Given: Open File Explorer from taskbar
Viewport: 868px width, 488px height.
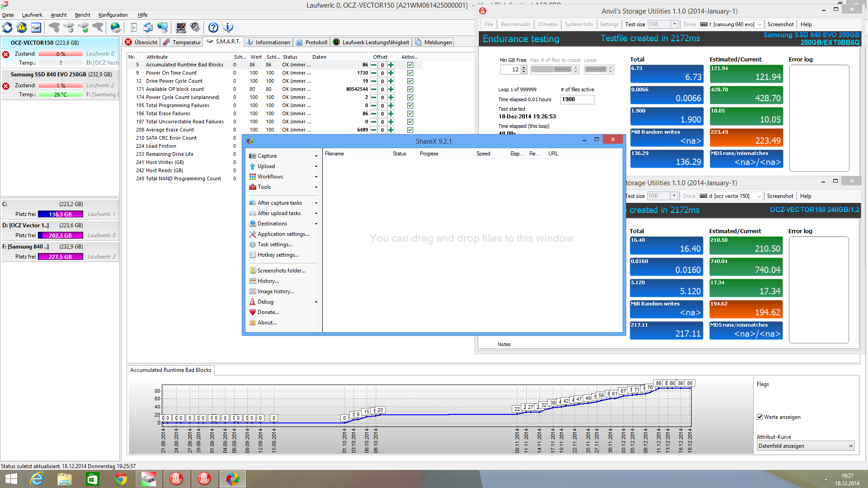Looking at the screenshot, I should (x=65, y=479).
